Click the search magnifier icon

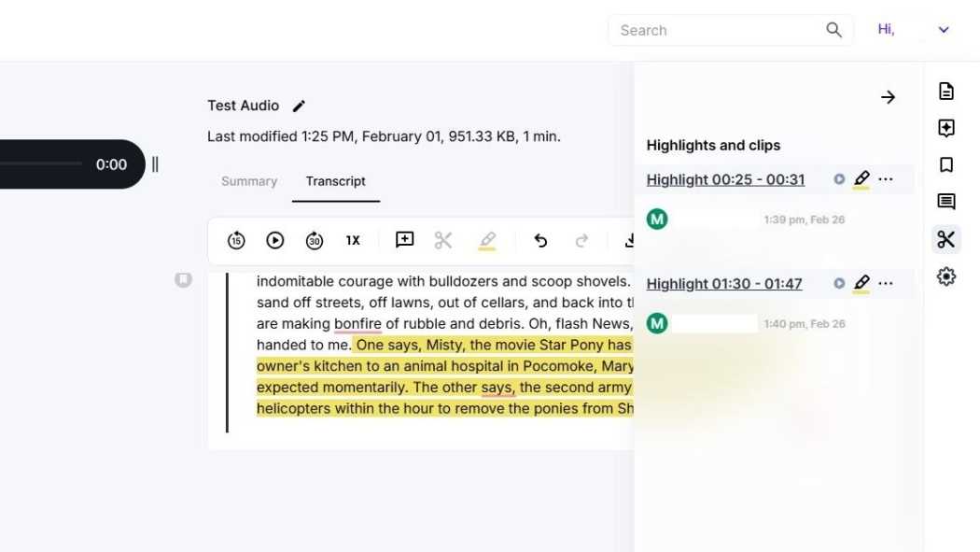(x=833, y=29)
